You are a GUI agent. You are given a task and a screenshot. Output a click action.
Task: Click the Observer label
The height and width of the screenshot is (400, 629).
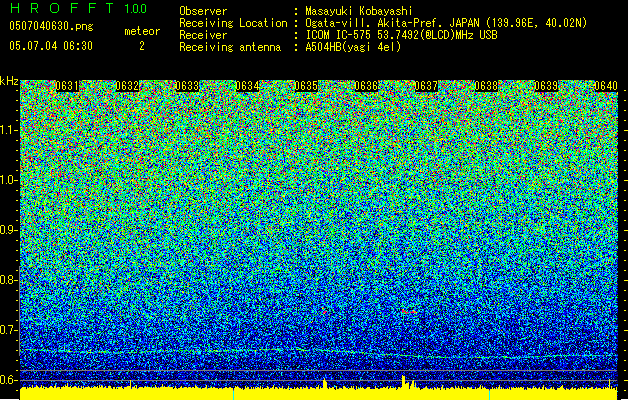(203, 11)
